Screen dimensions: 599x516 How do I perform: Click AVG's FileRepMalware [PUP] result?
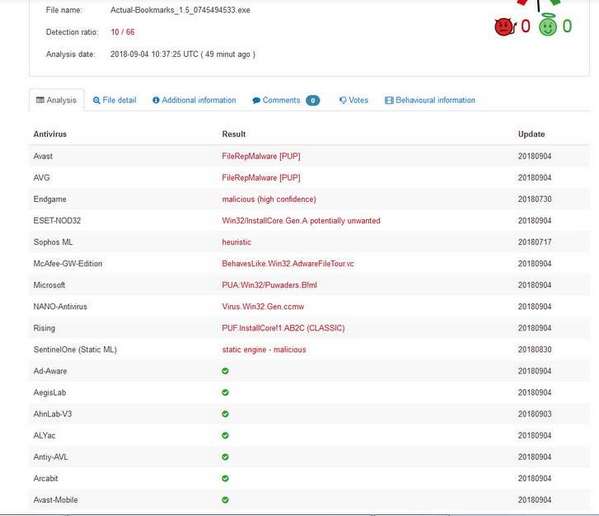(261, 178)
